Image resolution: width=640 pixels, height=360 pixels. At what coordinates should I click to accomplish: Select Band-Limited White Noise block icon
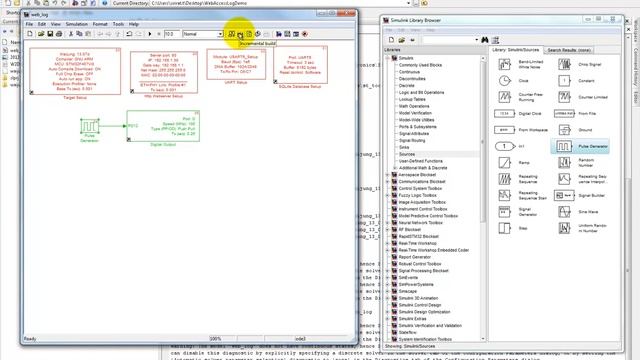(x=504, y=64)
